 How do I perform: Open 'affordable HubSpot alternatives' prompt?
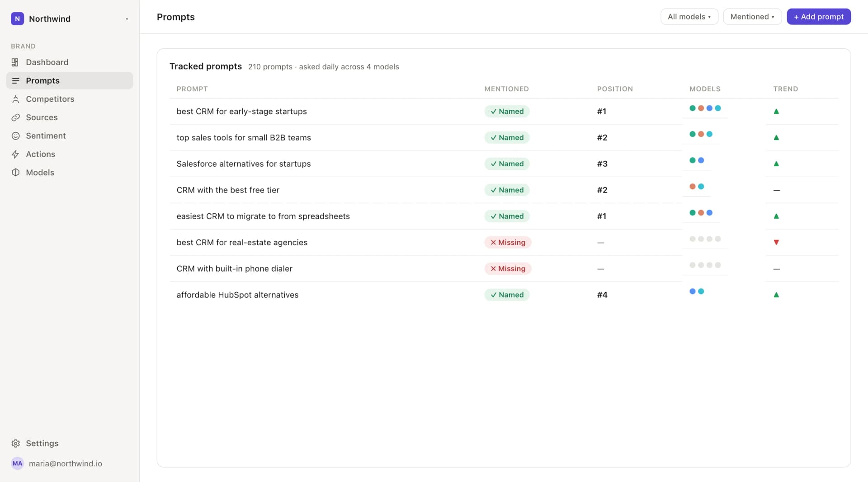click(x=237, y=295)
